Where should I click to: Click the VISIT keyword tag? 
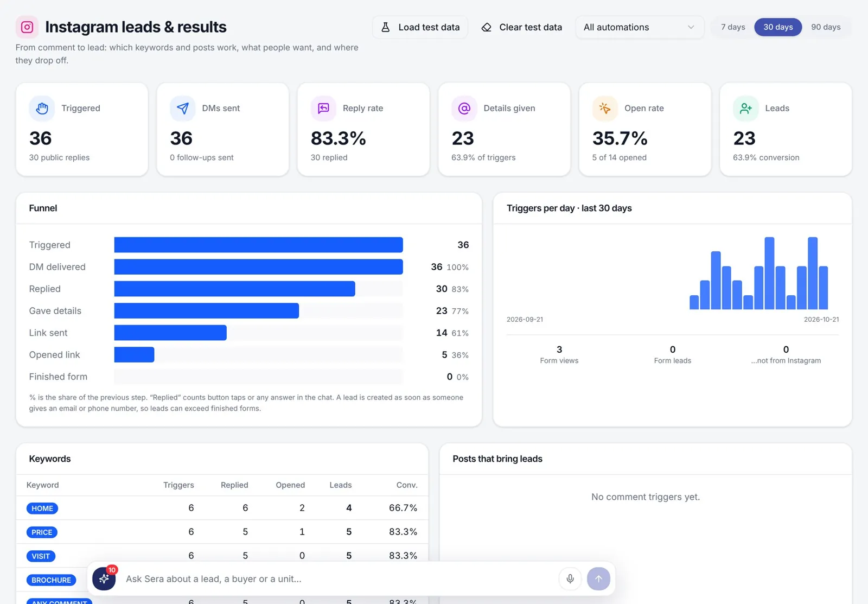[41, 556]
